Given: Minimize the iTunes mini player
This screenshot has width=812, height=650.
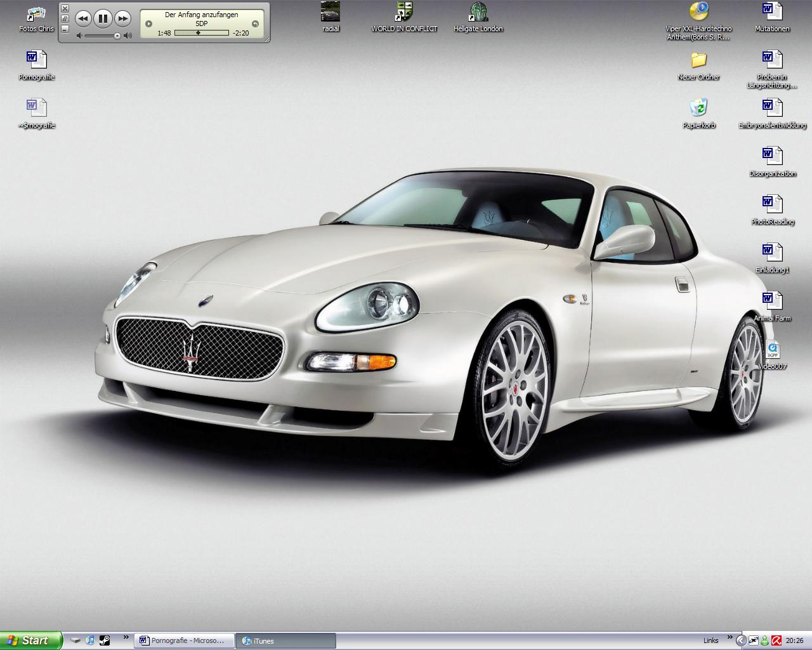Looking at the screenshot, I should (65, 29).
